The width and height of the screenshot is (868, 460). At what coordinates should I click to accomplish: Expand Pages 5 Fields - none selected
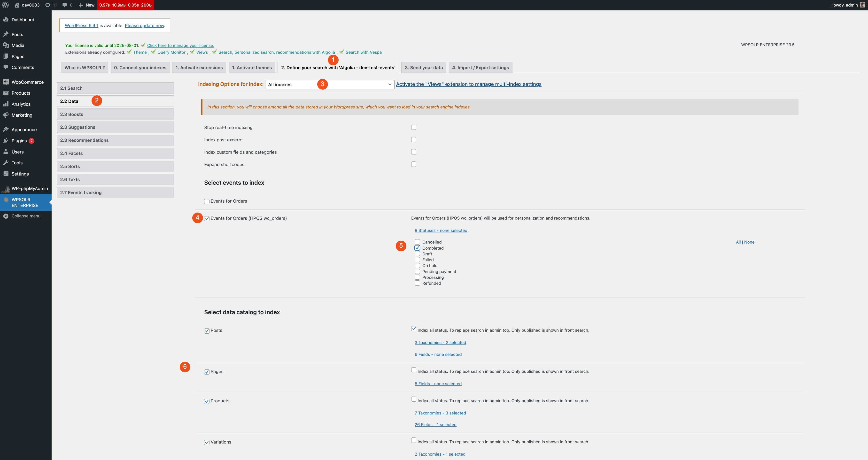(x=438, y=383)
